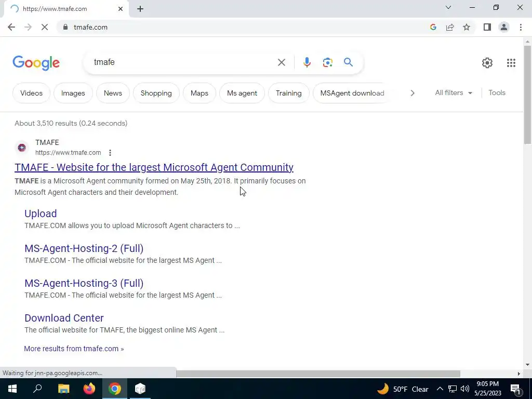The height and width of the screenshot is (399, 532).
Task: Click the https://www.tmafe.com result URL
Action: tap(68, 153)
